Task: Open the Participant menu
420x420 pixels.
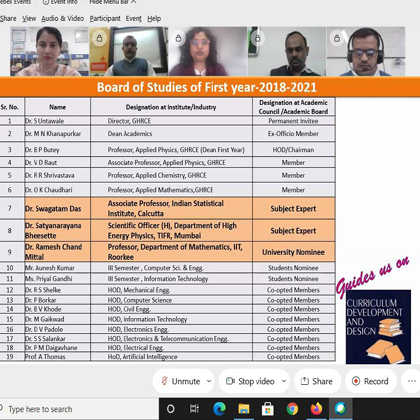Action: click(x=105, y=19)
